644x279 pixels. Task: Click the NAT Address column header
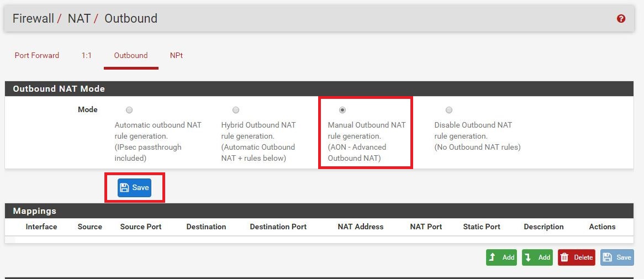pos(361,227)
